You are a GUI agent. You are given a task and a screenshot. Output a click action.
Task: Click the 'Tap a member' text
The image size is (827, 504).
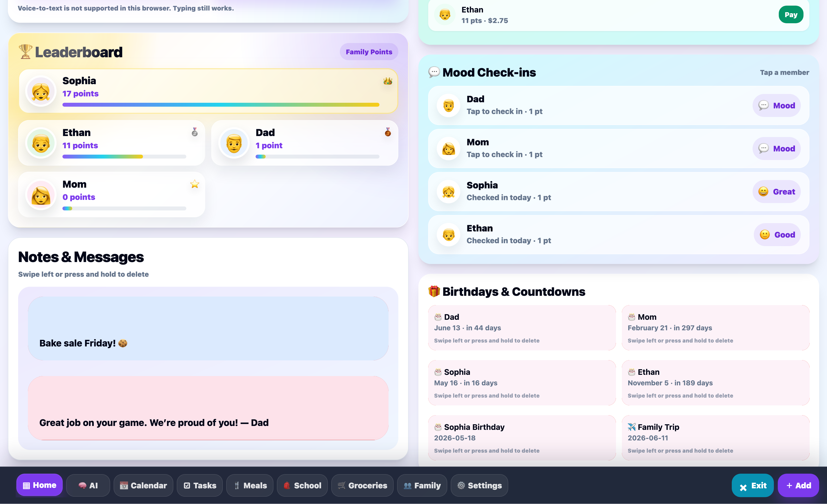point(784,72)
